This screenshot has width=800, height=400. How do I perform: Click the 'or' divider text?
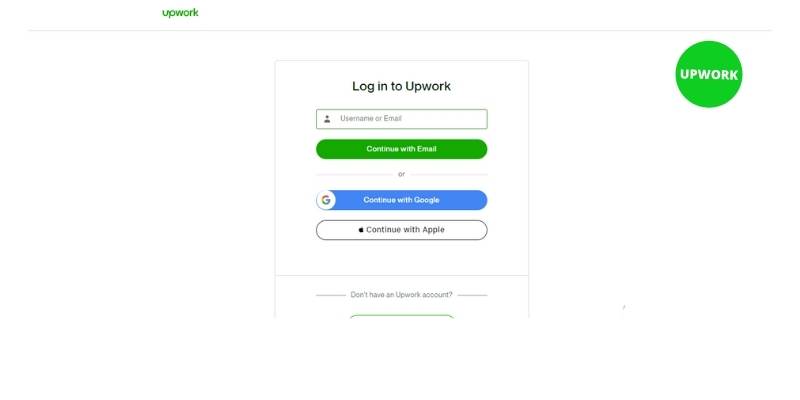tap(402, 174)
